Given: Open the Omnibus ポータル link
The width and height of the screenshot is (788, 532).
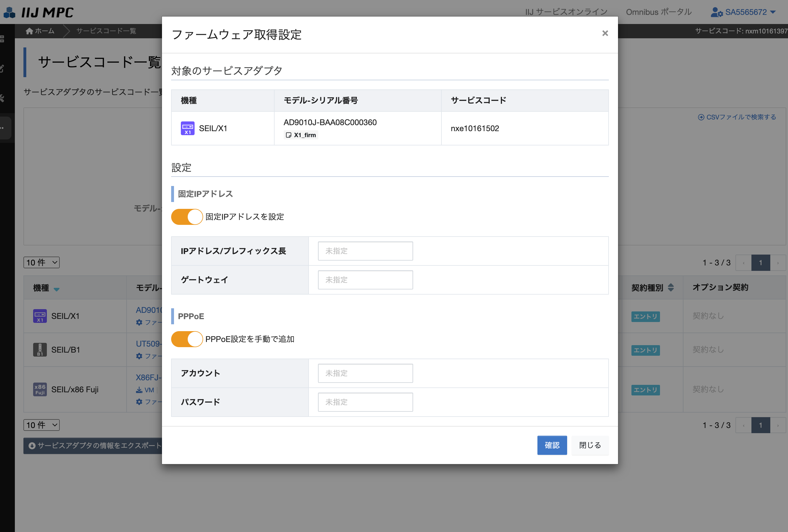Looking at the screenshot, I should pyautogui.click(x=659, y=12).
